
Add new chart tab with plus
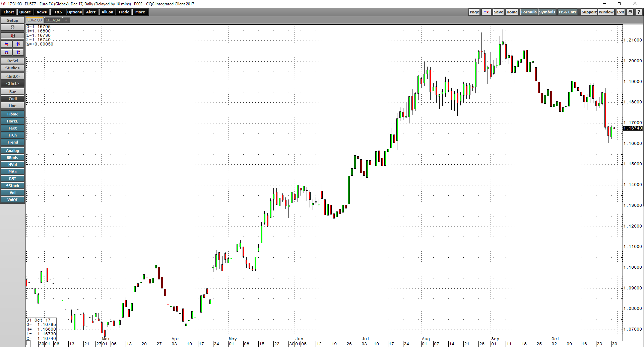point(66,20)
